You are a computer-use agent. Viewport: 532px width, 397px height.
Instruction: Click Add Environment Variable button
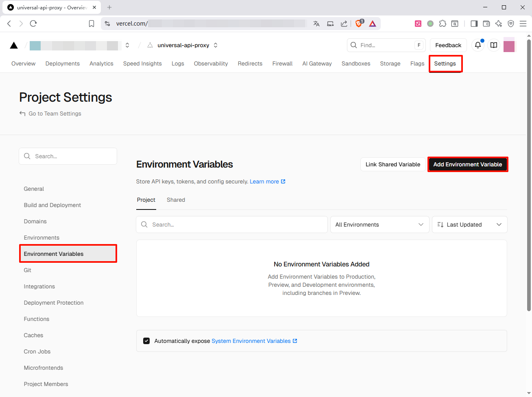point(467,164)
